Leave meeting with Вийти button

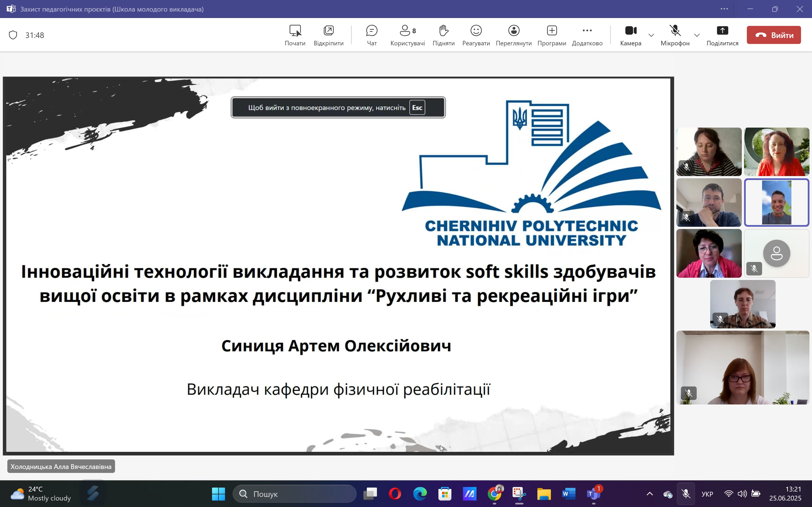pos(773,35)
